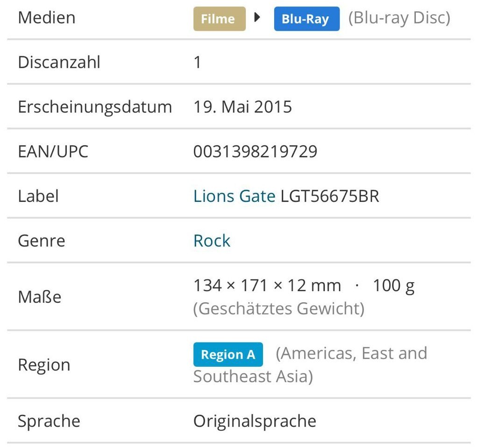Viewport: 477px width, 448px height.
Task: Click the tan Filme media badge
Action: (219, 19)
